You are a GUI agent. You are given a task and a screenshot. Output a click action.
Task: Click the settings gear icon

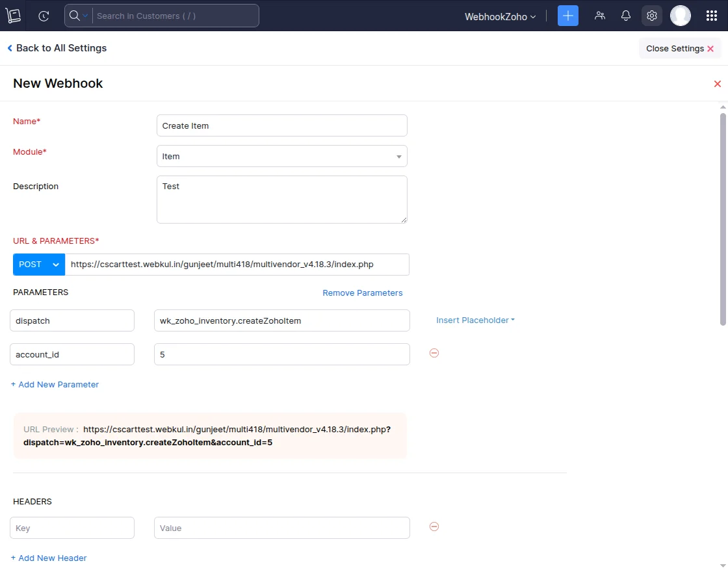pos(652,16)
